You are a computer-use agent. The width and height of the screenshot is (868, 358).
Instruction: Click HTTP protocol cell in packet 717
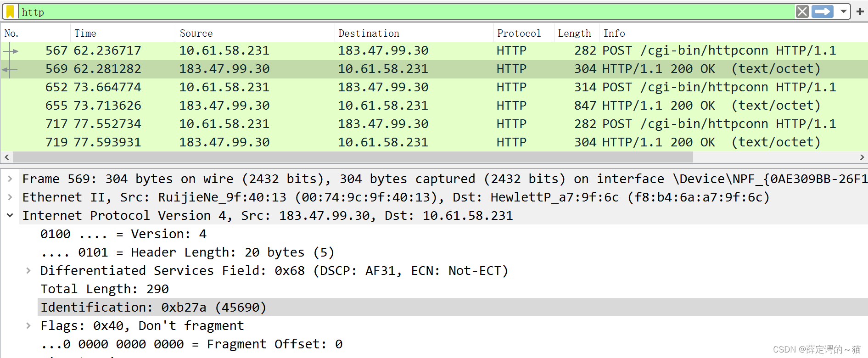click(x=511, y=124)
